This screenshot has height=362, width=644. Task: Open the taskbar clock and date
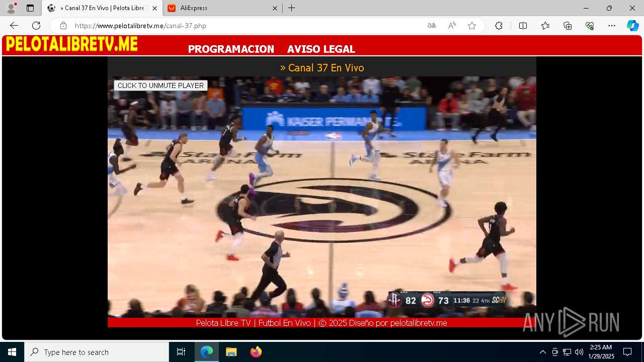click(x=601, y=352)
